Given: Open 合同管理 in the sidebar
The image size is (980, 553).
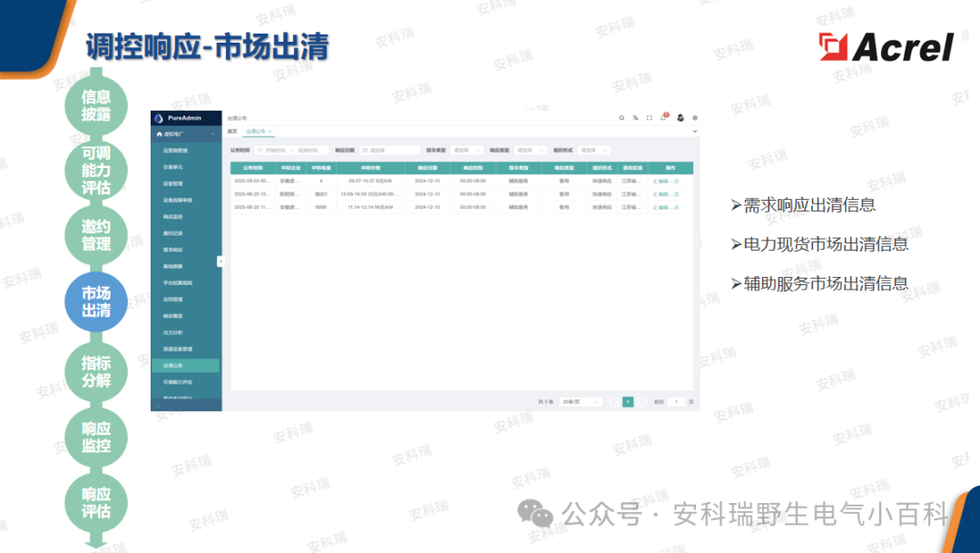Looking at the screenshot, I should tap(173, 300).
